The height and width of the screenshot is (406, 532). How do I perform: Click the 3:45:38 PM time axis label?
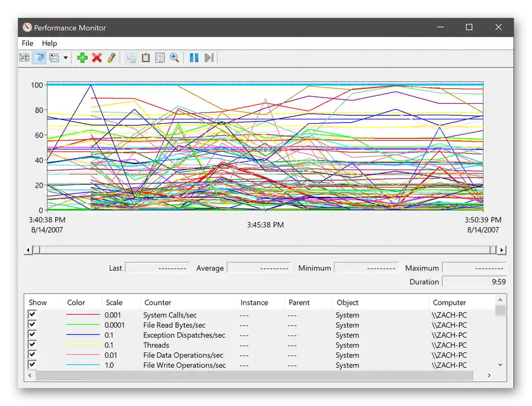tap(265, 225)
